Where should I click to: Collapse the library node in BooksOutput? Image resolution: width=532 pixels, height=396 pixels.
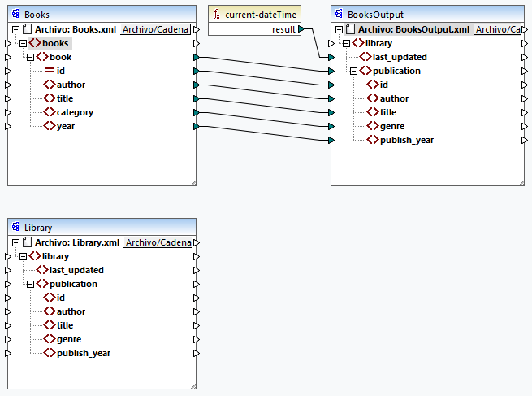pyautogui.click(x=345, y=43)
